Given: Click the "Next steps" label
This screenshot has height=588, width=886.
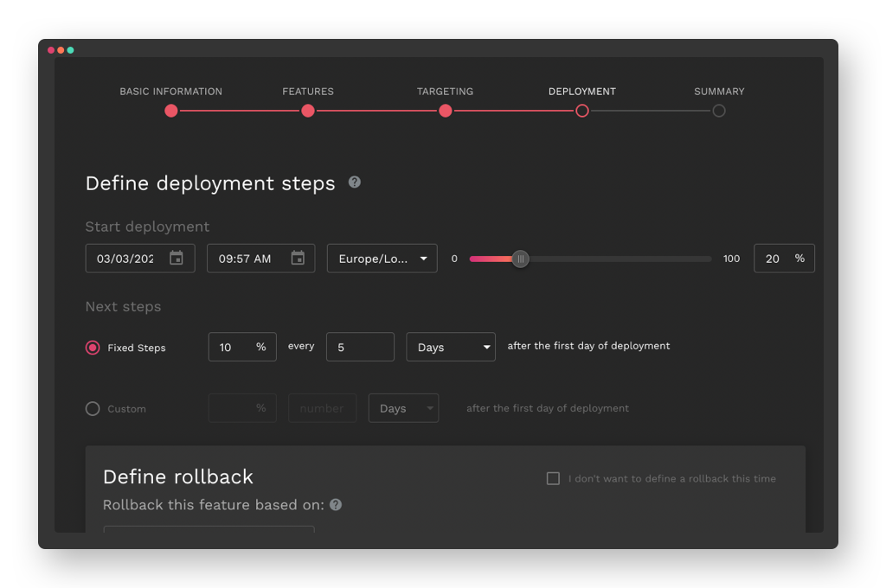Looking at the screenshot, I should (x=123, y=306).
